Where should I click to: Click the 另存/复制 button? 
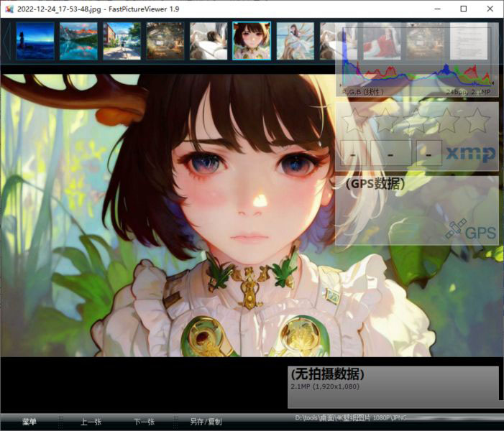click(x=206, y=422)
